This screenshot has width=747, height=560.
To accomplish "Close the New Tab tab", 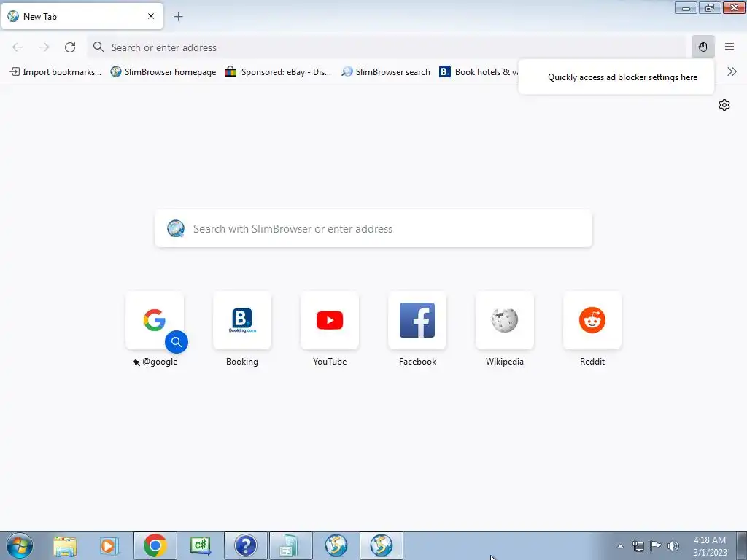I will coord(151,16).
